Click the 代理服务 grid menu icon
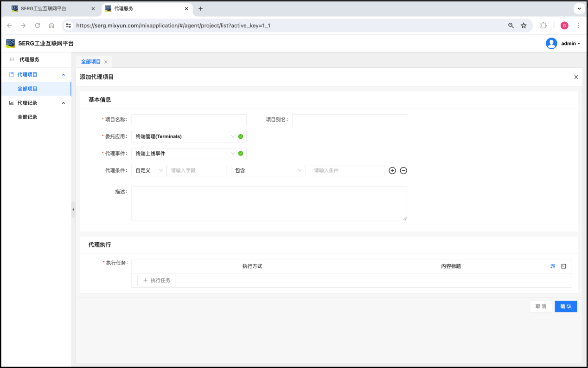This screenshot has width=588, height=368. pos(12,60)
